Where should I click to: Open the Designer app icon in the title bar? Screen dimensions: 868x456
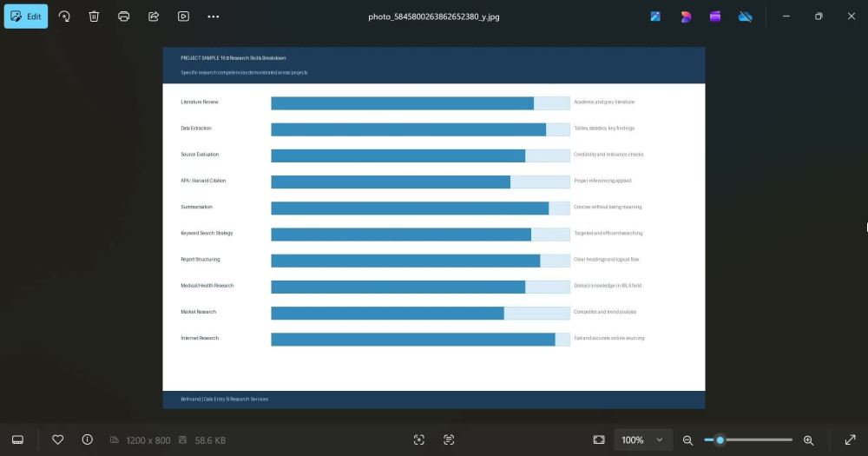point(655,17)
